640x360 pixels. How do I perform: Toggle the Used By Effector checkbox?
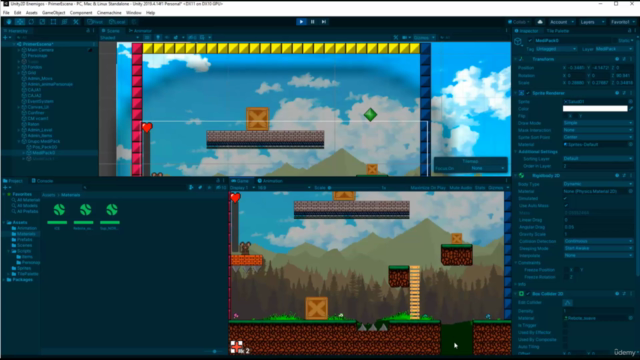click(x=565, y=332)
